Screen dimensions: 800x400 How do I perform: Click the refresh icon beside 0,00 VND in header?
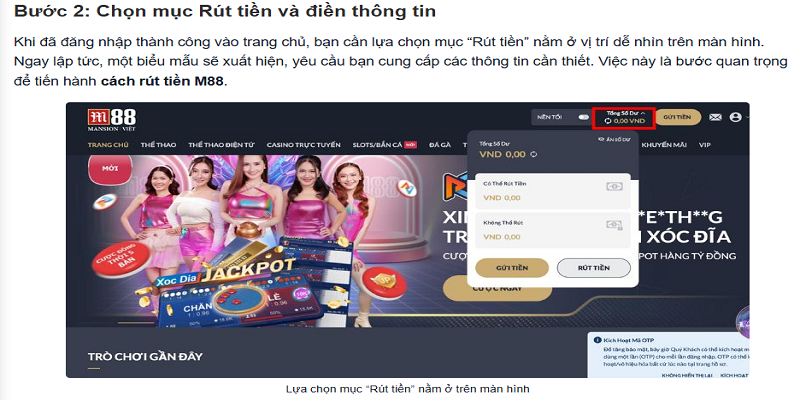tap(608, 121)
